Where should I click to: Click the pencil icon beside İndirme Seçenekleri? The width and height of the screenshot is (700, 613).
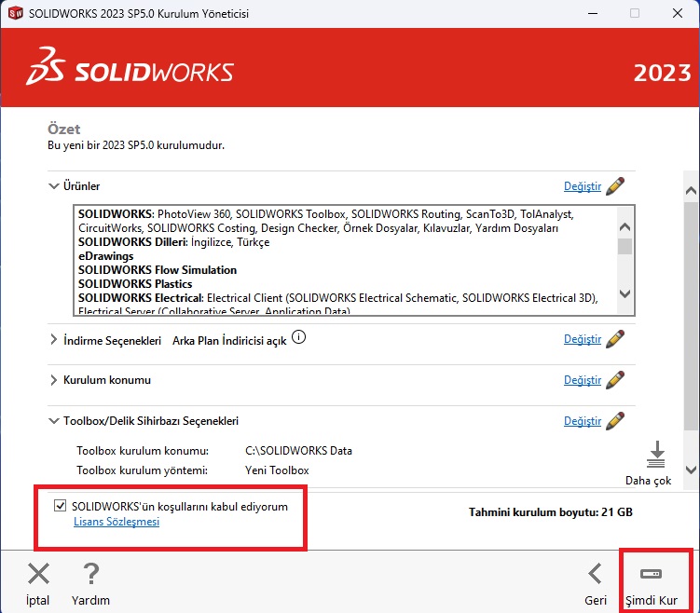coord(614,339)
